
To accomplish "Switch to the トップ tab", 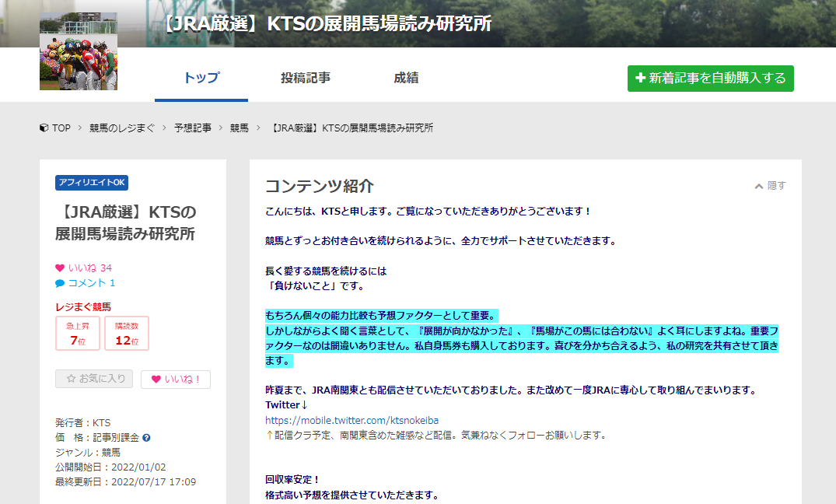I will [201, 78].
